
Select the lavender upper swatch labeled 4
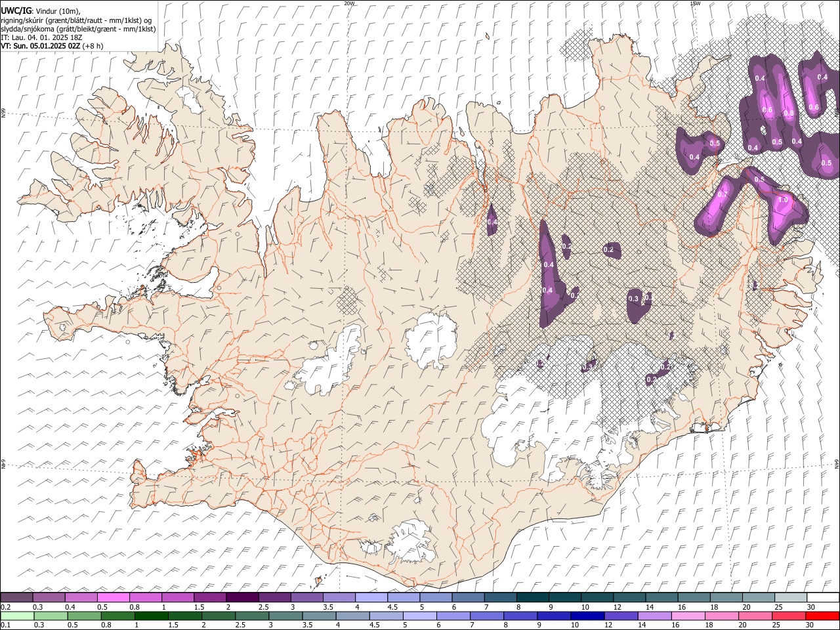(371, 597)
